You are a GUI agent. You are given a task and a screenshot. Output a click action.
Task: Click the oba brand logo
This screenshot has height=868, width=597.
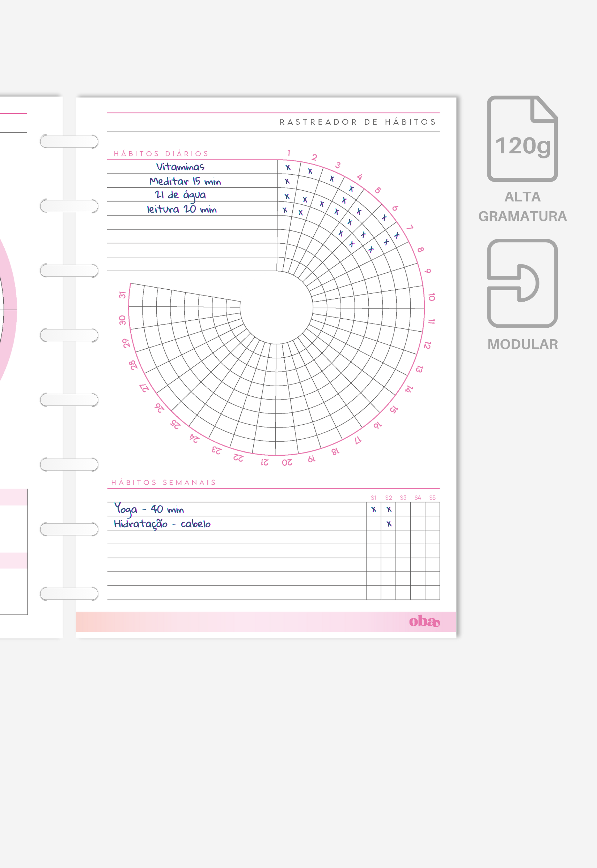click(424, 621)
